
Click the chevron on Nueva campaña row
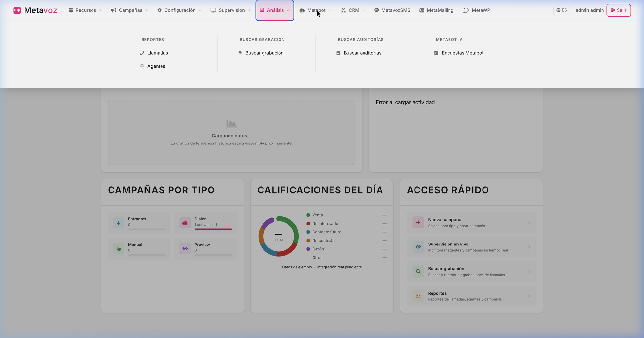(529, 223)
